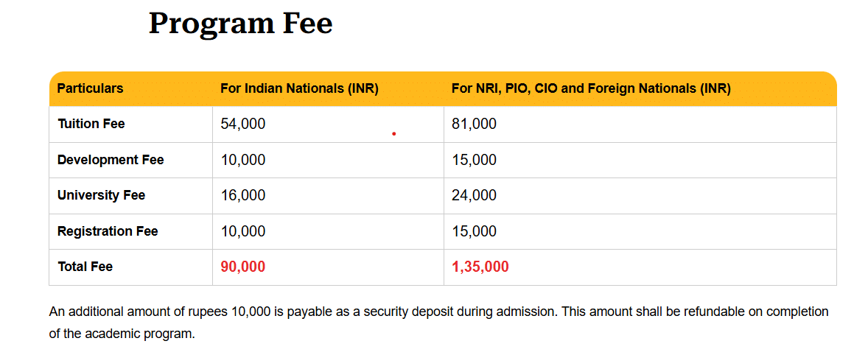
Task: Select Development Fee value for Foreign Nationals
Action: tap(474, 160)
